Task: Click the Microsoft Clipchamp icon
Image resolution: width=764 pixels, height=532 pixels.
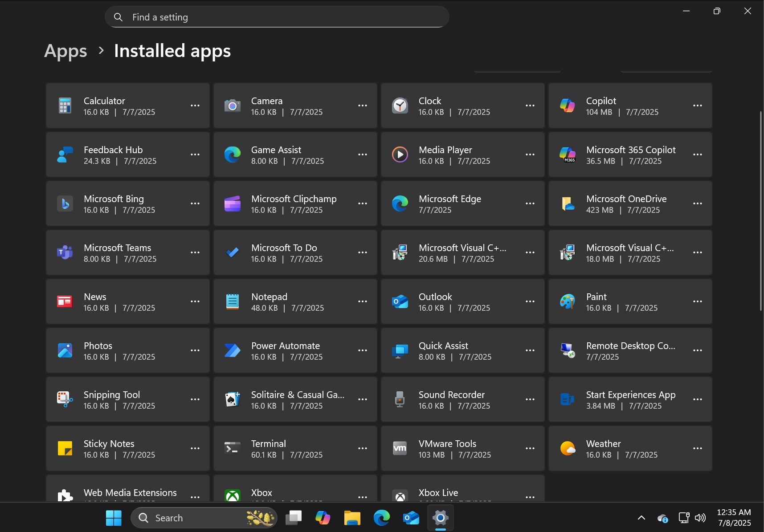Action: 232,203
